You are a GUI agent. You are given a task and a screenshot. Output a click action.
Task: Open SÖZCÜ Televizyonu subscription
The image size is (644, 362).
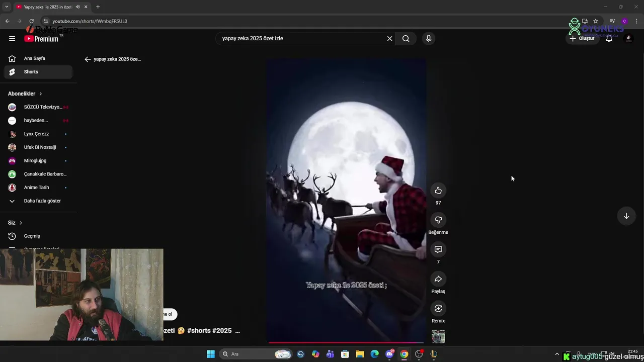tap(38, 107)
